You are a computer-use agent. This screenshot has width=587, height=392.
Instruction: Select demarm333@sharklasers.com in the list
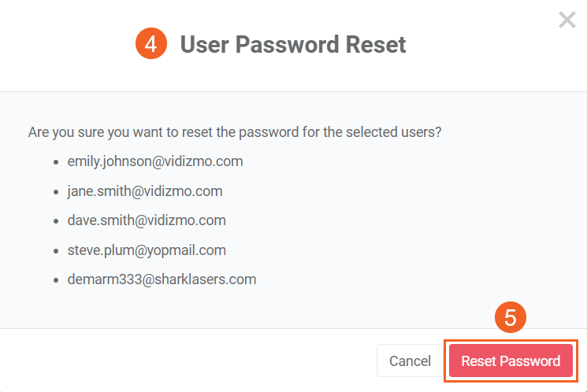pos(162,279)
